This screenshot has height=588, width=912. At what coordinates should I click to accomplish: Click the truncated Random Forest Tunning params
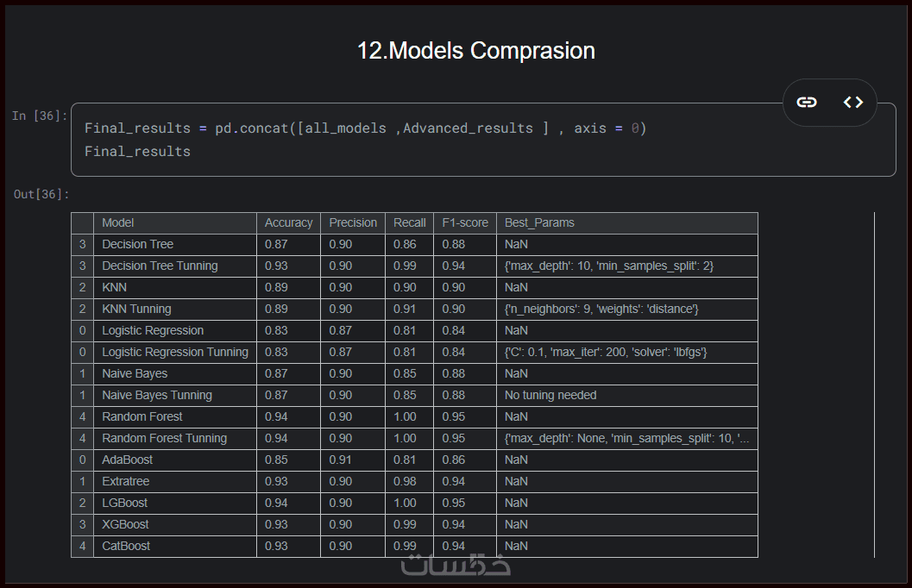pos(626,438)
